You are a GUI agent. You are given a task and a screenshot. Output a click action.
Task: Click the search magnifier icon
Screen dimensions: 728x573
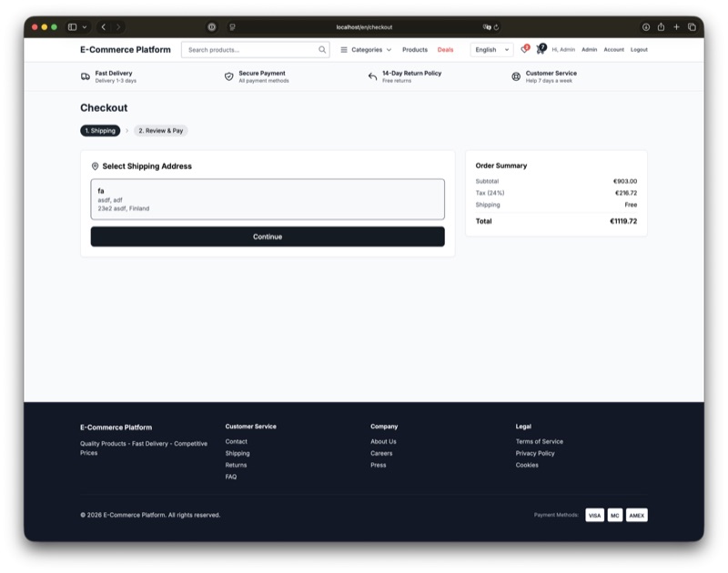(x=322, y=50)
